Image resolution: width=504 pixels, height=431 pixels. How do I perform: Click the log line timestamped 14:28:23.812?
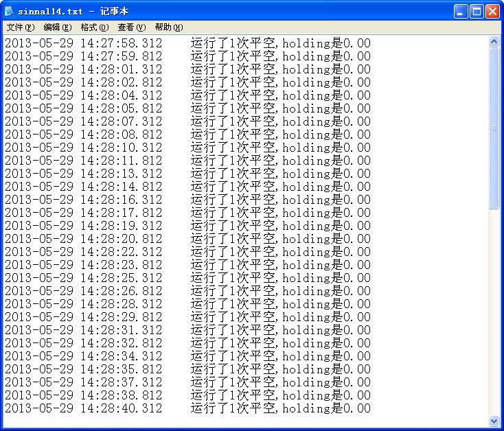187,265
